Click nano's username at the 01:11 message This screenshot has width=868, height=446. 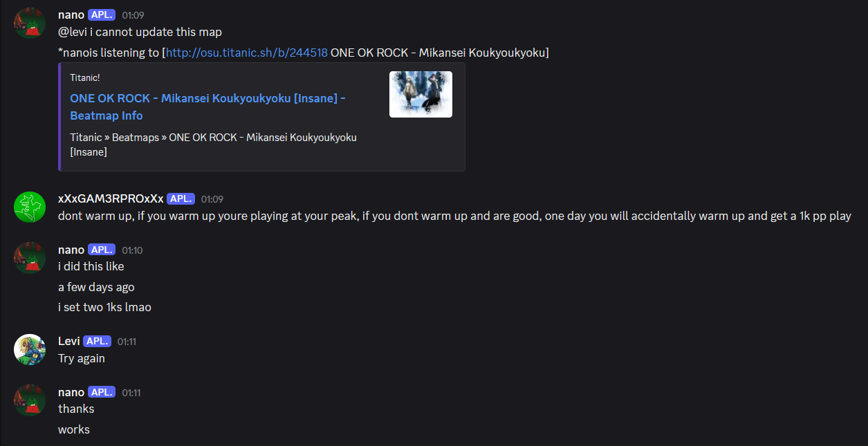point(71,392)
